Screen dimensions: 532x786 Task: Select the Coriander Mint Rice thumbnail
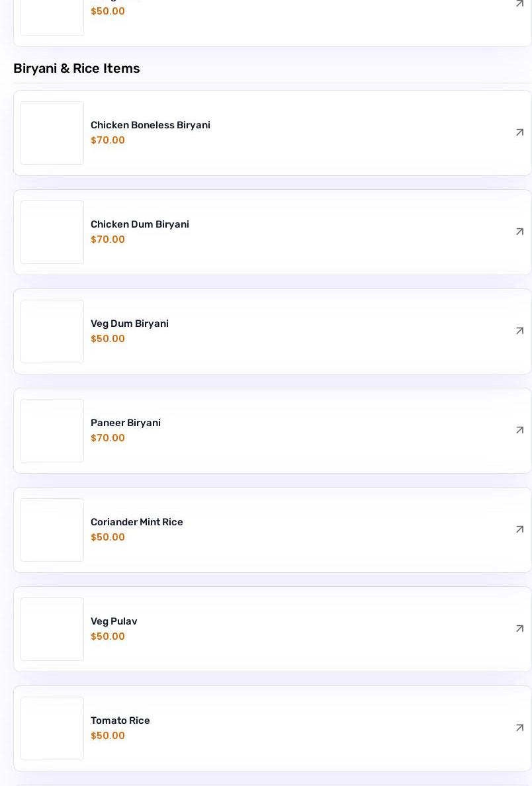(52, 530)
